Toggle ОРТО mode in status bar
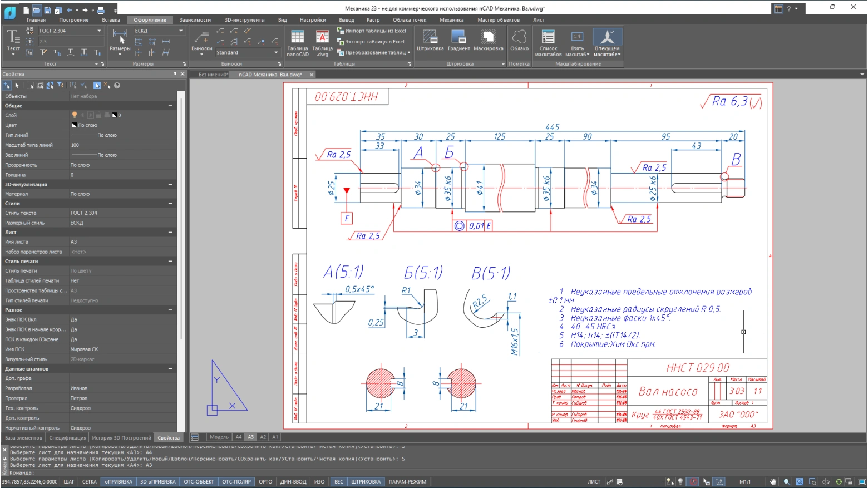Screen dimensions: 868x488 click(265, 482)
